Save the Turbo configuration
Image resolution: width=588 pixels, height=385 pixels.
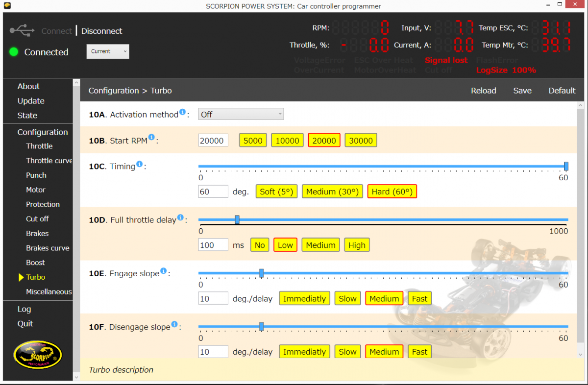click(522, 91)
